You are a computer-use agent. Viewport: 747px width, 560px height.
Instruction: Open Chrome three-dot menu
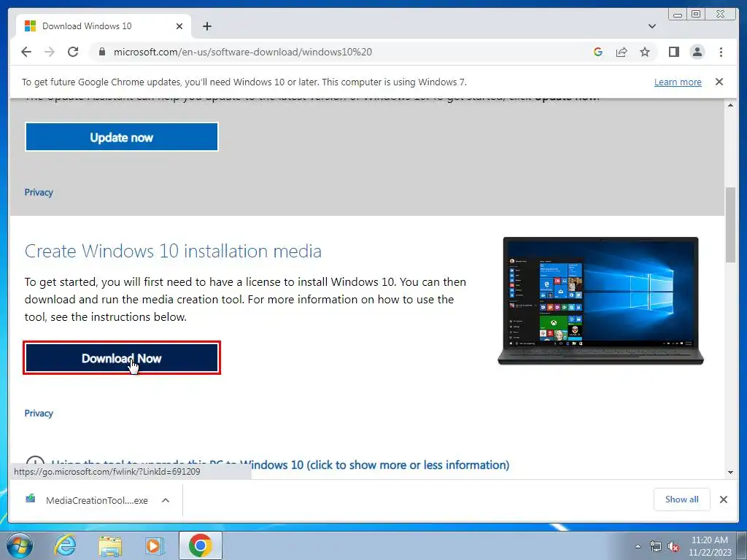[721, 52]
